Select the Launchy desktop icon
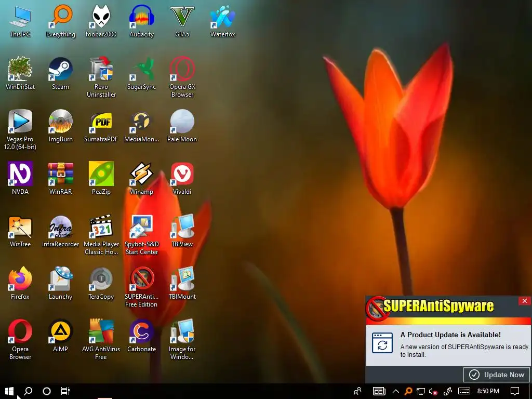The width and height of the screenshot is (532, 399). (x=60, y=283)
